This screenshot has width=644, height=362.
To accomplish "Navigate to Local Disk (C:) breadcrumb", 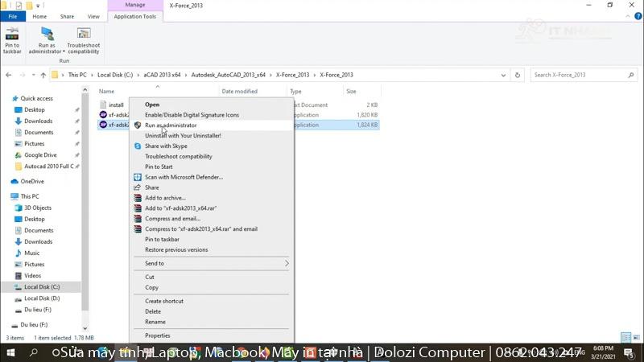I will [x=115, y=75].
